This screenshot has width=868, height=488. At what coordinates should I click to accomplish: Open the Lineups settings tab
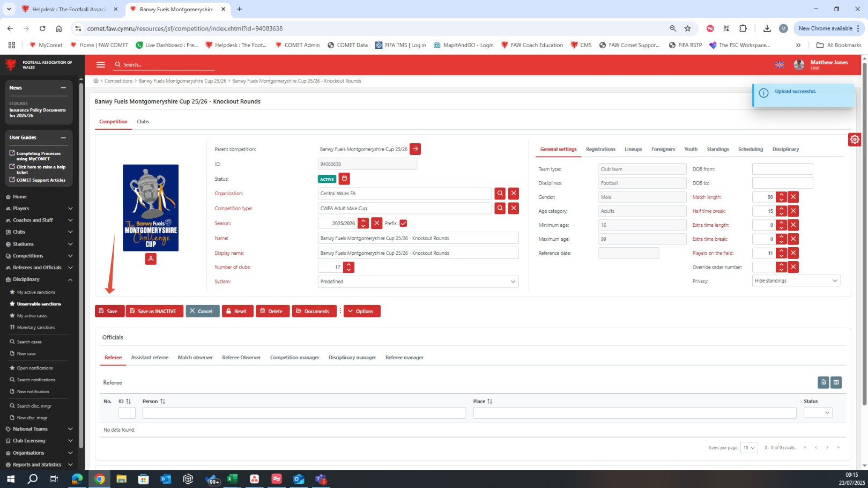(x=633, y=149)
